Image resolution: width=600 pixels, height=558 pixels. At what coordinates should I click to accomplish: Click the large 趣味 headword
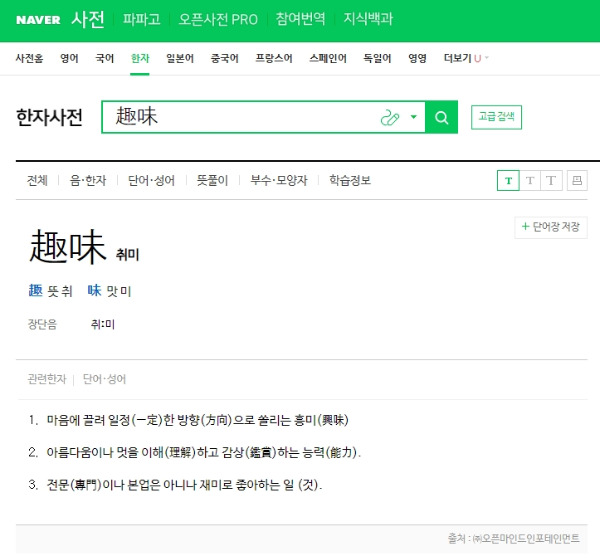tap(67, 247)
